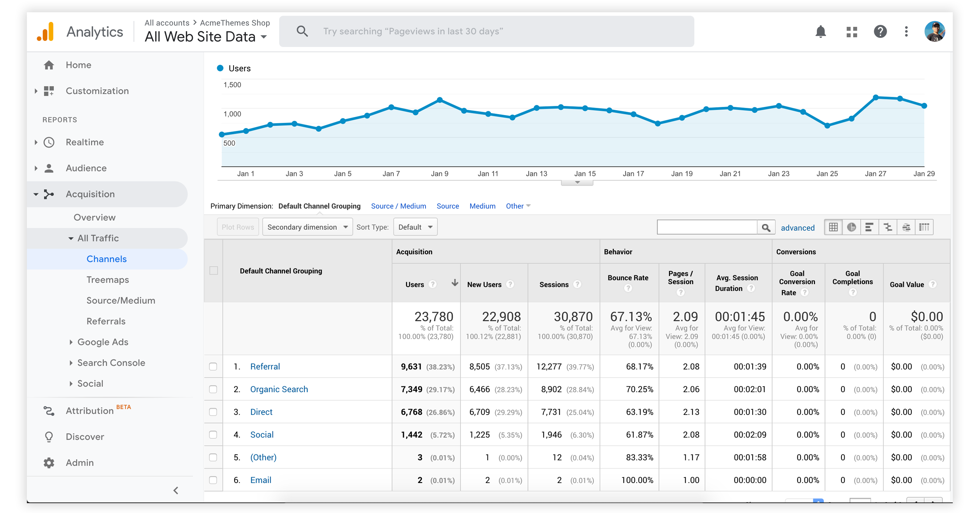Image resolution: width=980 pixels, height=513 pixels.
Task: Check the (Other) row checkbox
Action: (x=213, y=458)
